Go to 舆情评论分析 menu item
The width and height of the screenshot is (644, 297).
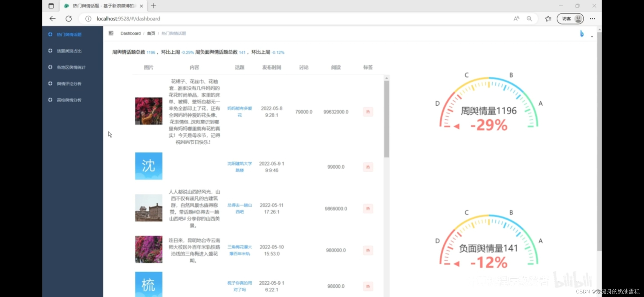(69, 84)
